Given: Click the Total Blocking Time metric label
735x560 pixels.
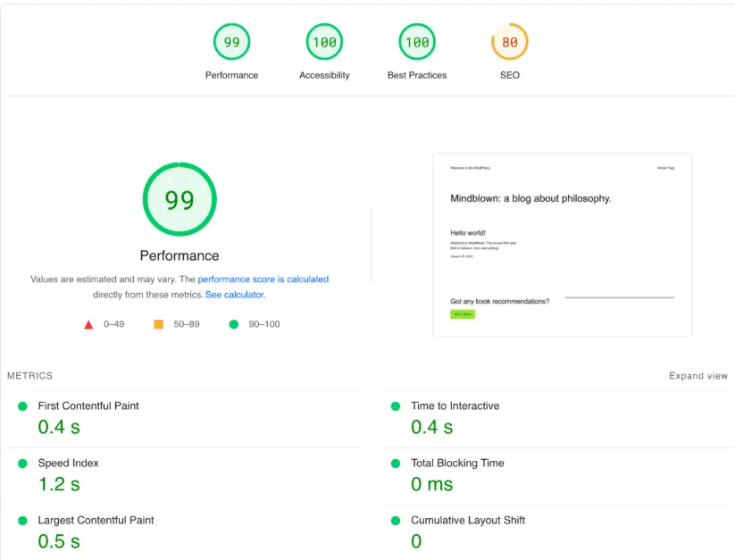Looking at the screenshot, I should point(457,463).
